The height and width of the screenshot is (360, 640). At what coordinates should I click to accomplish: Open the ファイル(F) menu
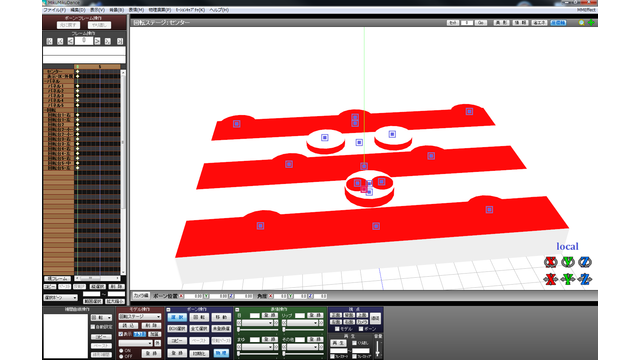(54, 10)
